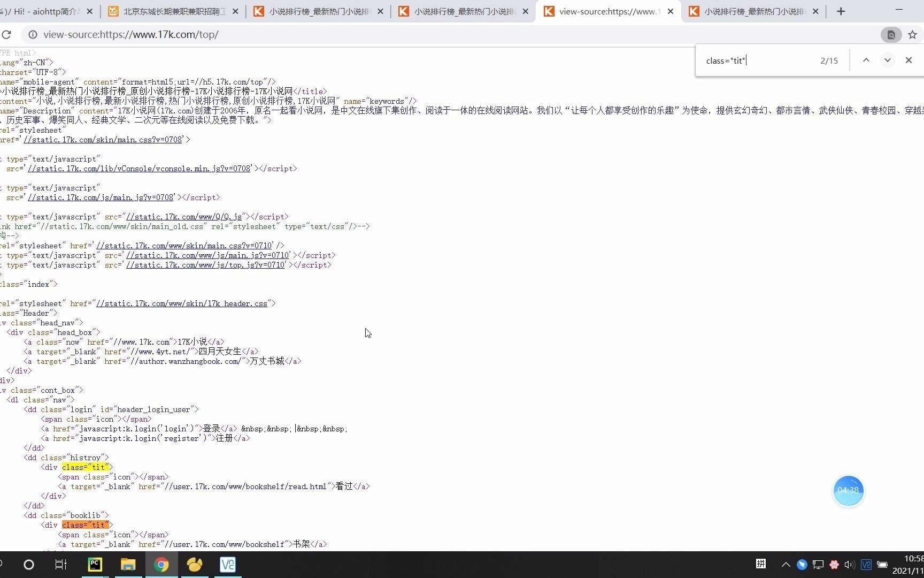Go to previous find result
The height and width of the screenshot is (578, 924).
(x=866, y=60)
